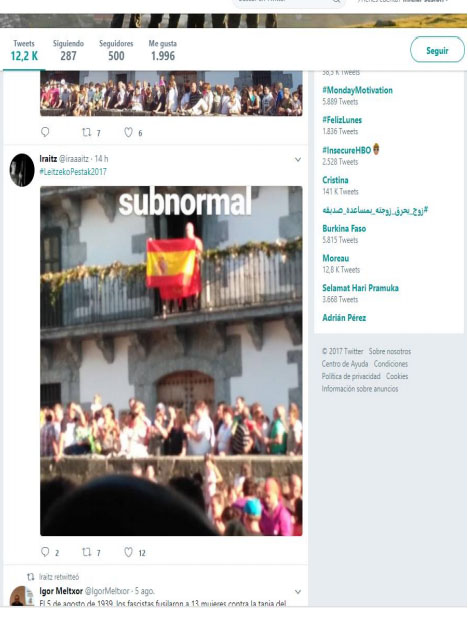Retweet the Iraitz flag photo tweet
This screenshot has width=468, height=628.
click(x=86, y=552)
